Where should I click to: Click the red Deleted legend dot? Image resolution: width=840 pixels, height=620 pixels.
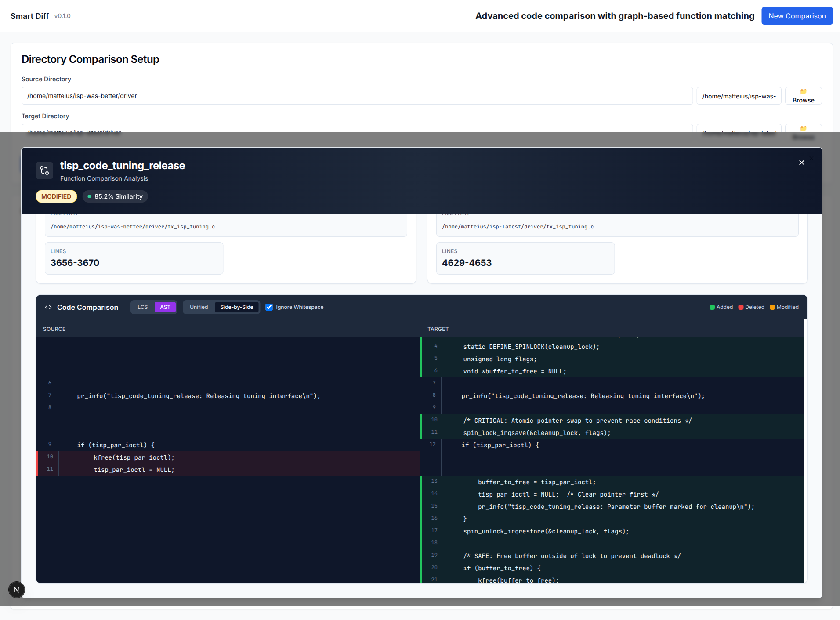pos(741,307)
